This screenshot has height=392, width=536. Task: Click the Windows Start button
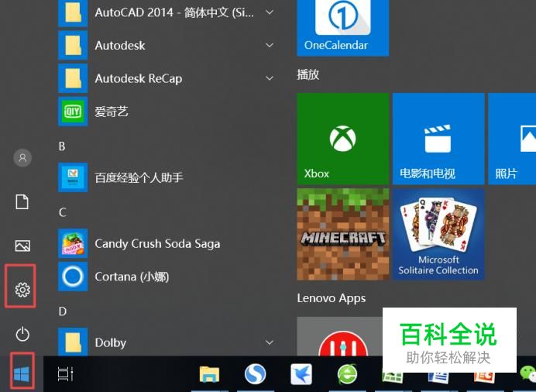point(22,374)
